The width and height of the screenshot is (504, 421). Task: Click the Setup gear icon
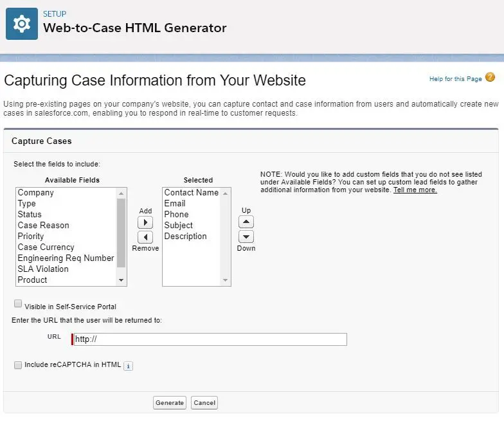click(x=22, y=24)
